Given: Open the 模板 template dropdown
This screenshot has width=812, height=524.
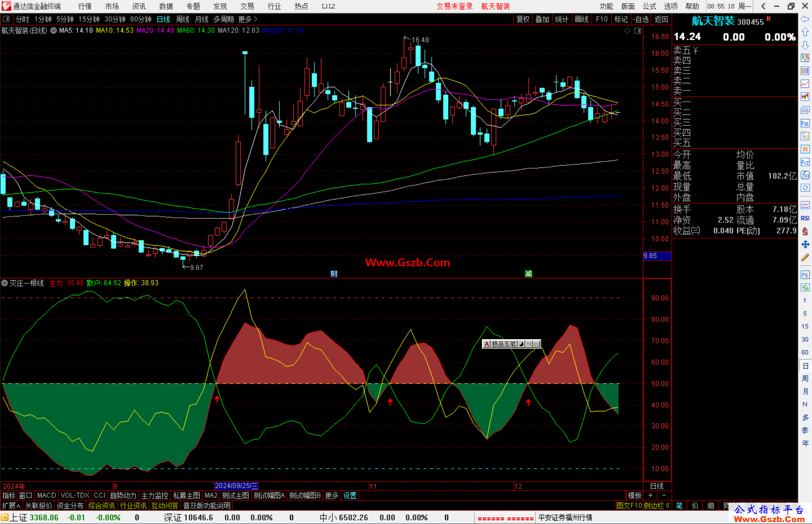Looking at the screenshot, I should click(635, 495).
